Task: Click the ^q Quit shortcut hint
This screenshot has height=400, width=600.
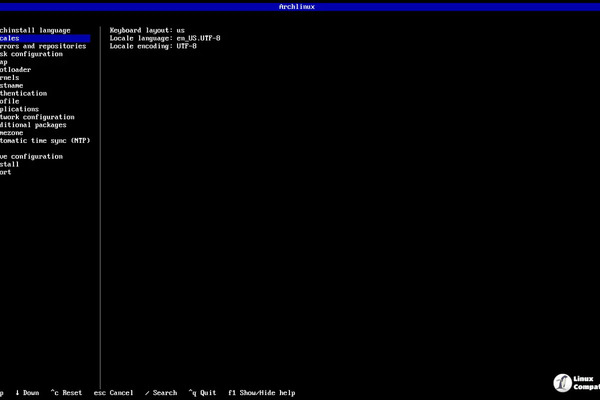Action: click(x=202, y=393)
